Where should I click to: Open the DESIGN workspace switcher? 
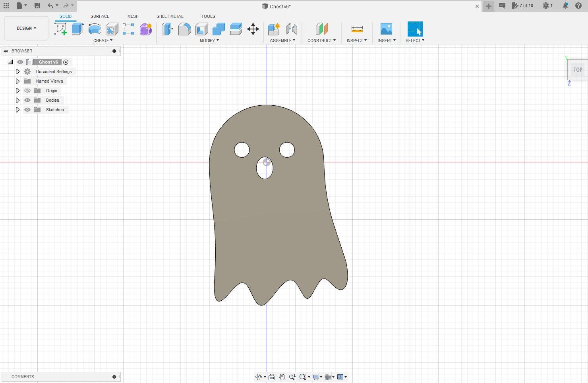(x=25, y=28)
